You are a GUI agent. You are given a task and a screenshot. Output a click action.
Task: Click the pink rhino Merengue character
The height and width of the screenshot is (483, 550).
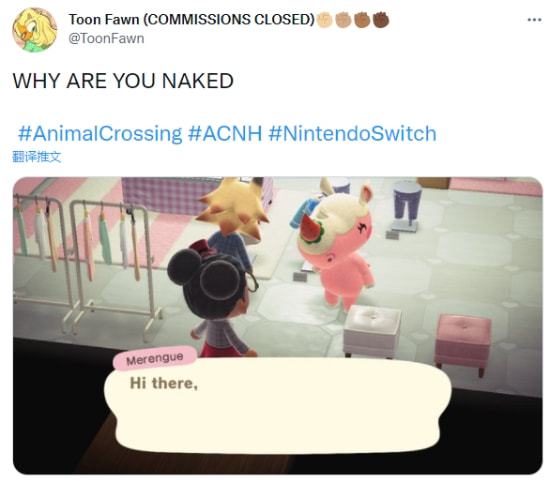[335, 248]
